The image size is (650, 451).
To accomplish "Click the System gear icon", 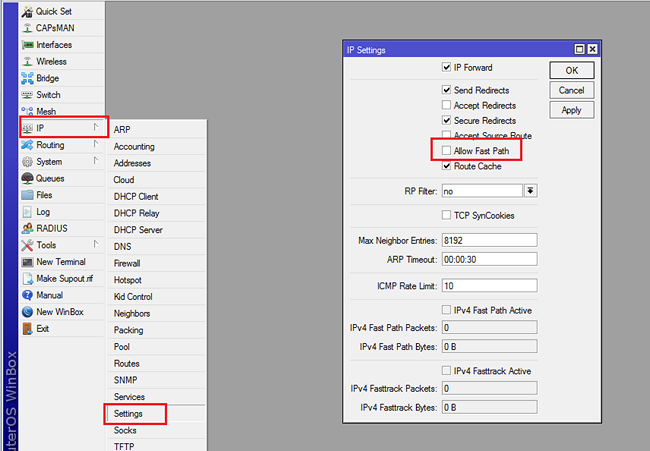I will (27, 162).
